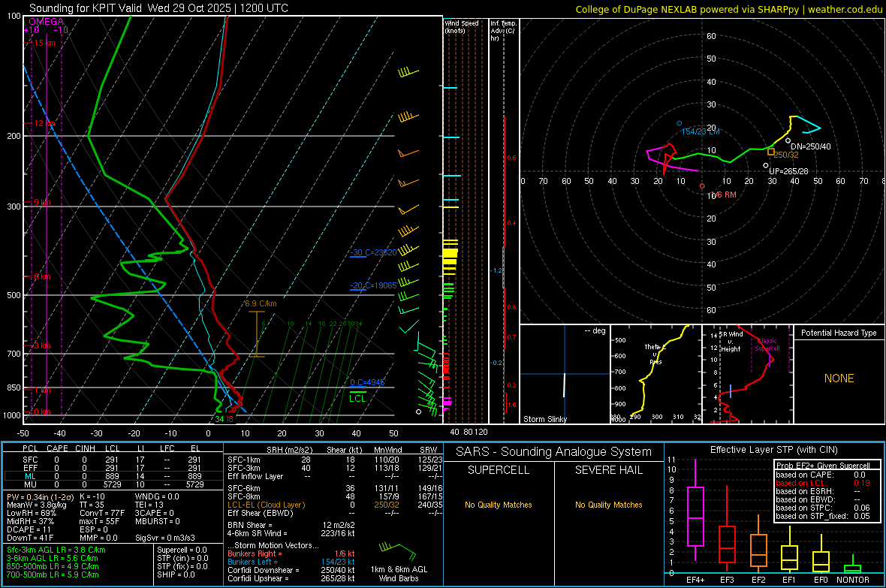Click the red 'based on LCL' probability row
Screen dimensions: 886x588
(823, 483)
